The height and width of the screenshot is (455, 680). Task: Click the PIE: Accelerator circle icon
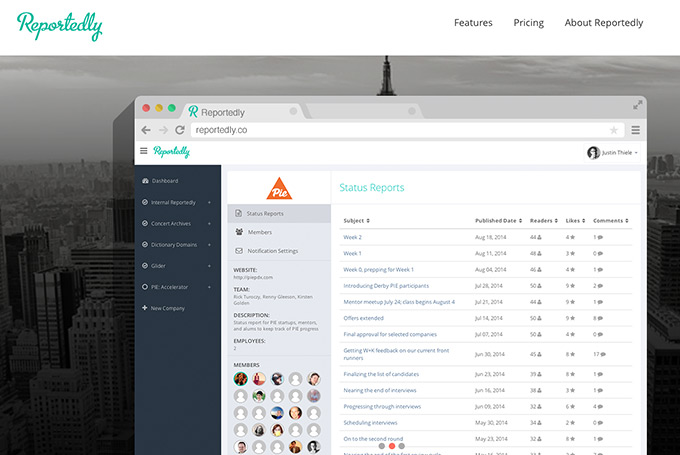[145, 287]
